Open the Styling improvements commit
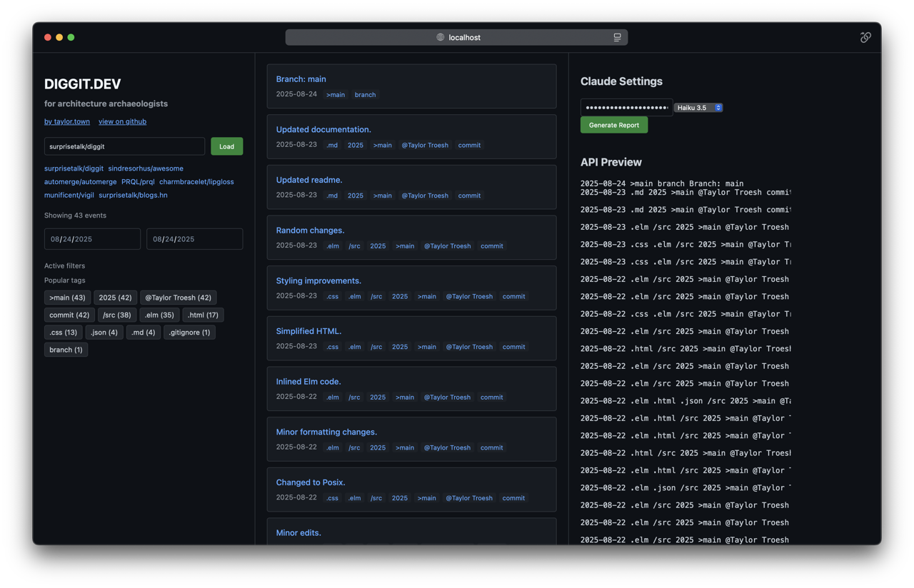This screenshot has width=914, height=588. [x=318, y=280]
